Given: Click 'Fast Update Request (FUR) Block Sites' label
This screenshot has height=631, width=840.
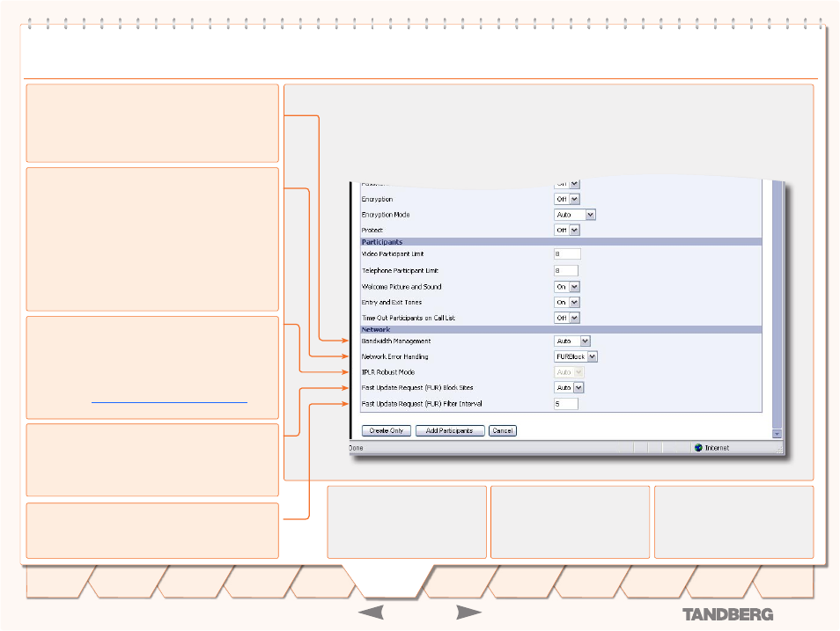Looking at the screenshot, I should (417, 388).
